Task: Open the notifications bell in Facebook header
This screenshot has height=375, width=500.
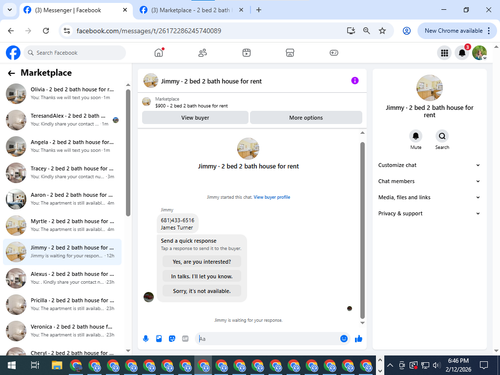Action: click(462, 53)
